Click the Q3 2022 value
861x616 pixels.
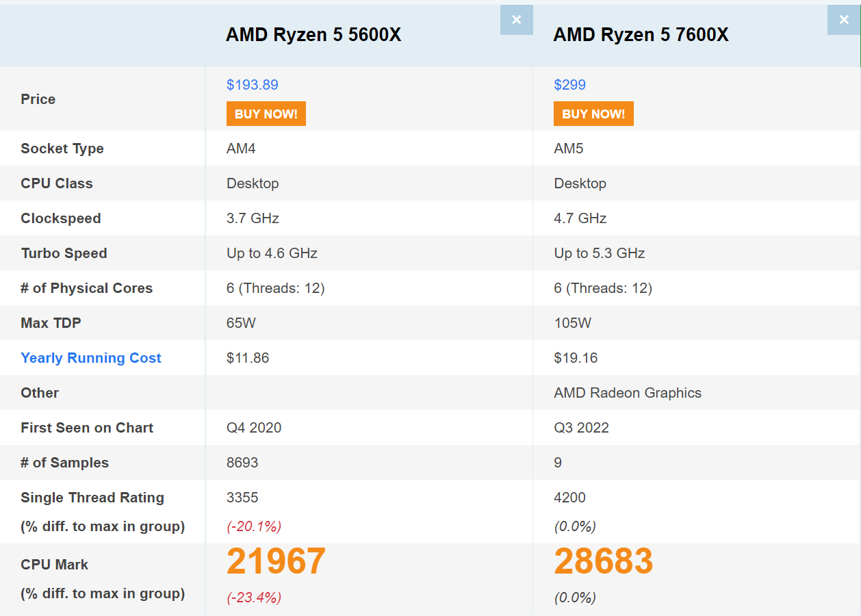pyautogui.click(x=581, y=428)
